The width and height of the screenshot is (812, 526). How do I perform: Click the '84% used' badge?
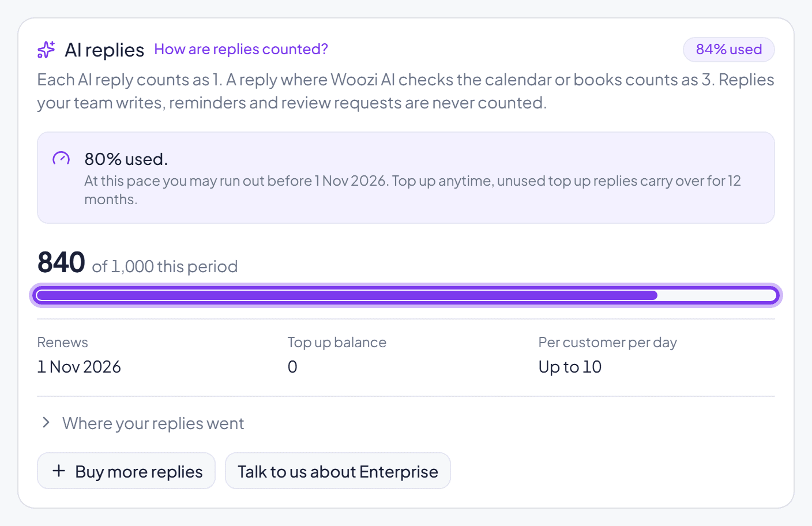point(729,50)
